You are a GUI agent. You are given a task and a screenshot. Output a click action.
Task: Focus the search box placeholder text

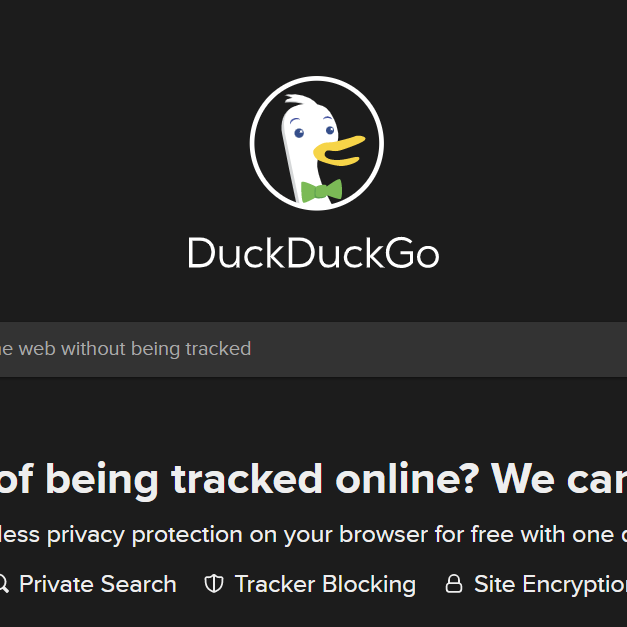(x=126, y=349)
